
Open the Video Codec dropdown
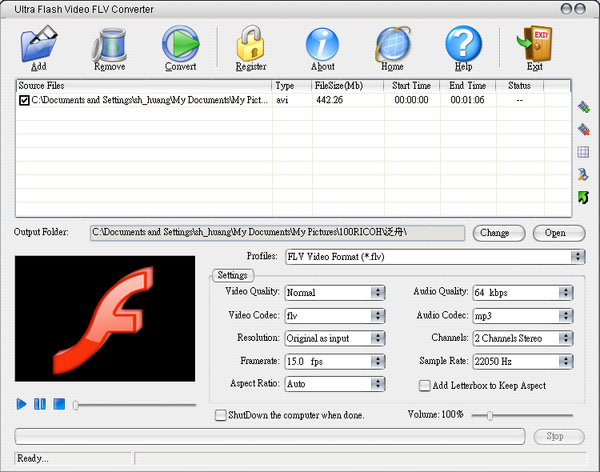tap(335, 315)
